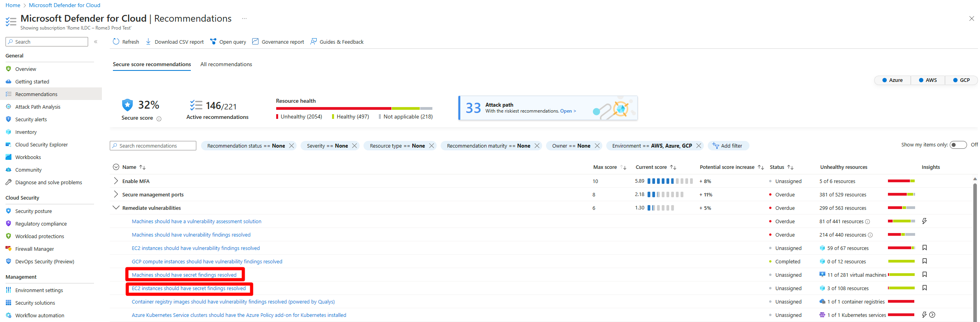Open the query explorer icon
980x322 pixels.
tap(213, 42)
